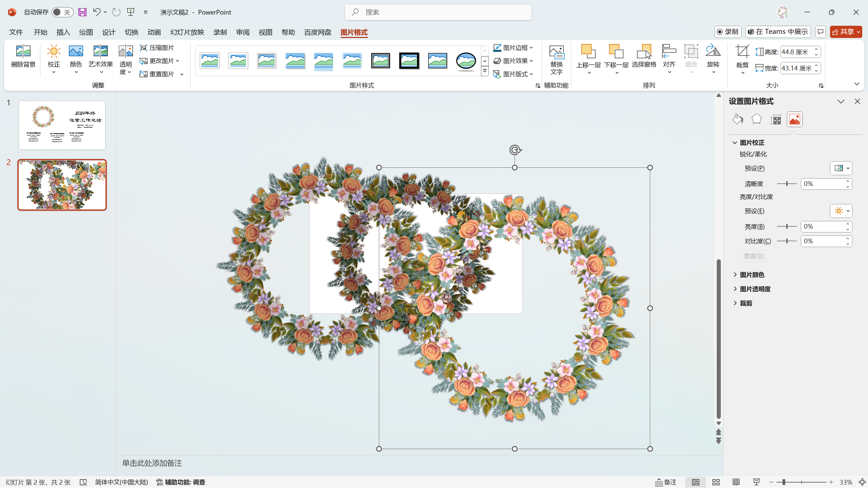868x488 pixels.
Task: Click the Save icon in title bar
Action: 82,12
